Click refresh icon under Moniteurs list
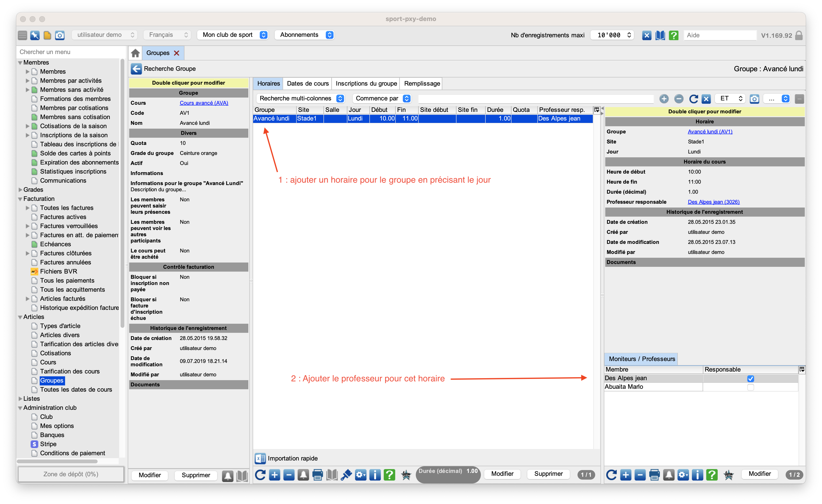This screenshot has height=504, width=822. 611,475
